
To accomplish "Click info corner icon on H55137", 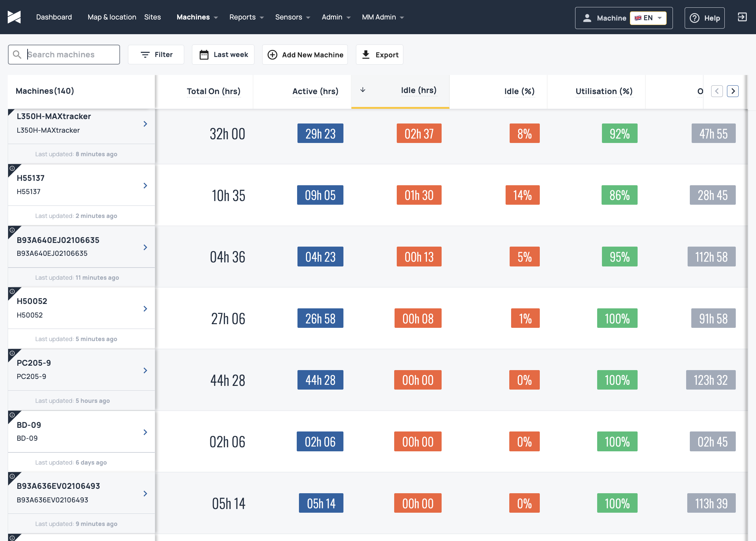I will click(12, 168).
